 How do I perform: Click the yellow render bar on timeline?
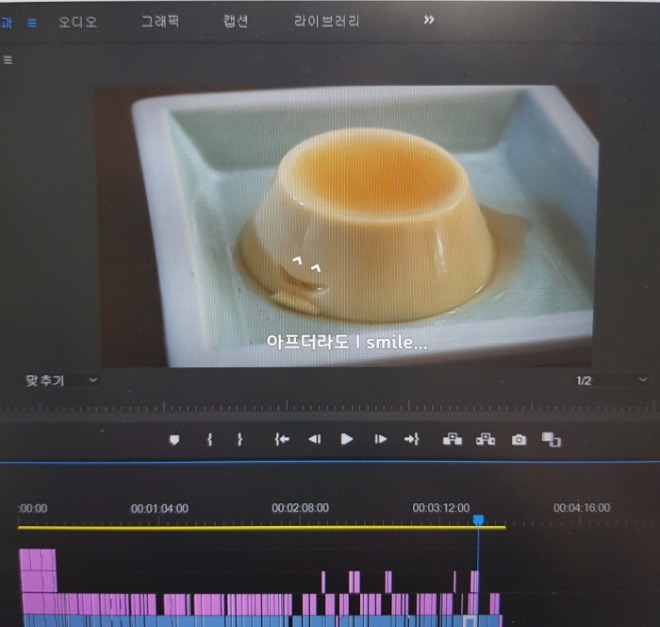[261, 527]
